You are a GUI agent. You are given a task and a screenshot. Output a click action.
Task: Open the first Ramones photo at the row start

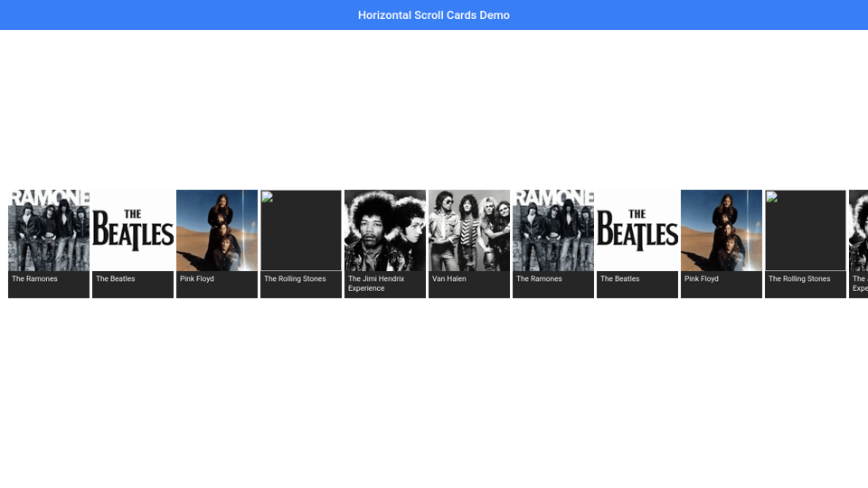click(49, 230)
